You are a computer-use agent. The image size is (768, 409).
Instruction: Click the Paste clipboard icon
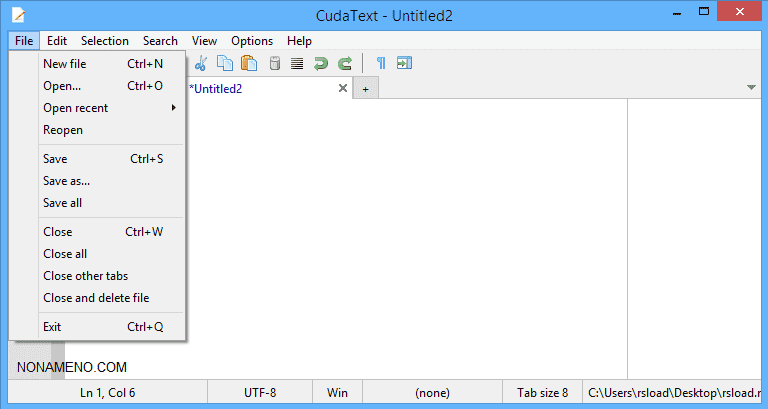point(249,63)
